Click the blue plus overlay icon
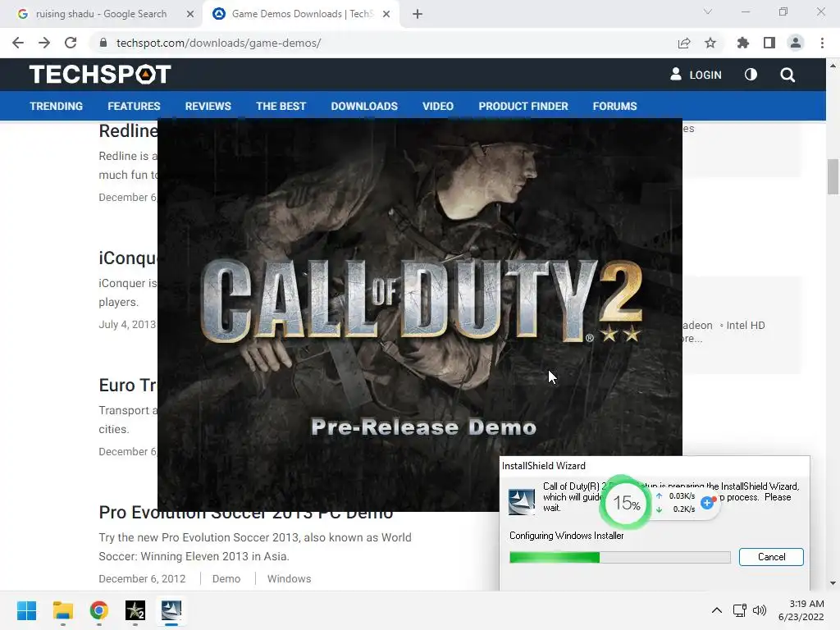840x630 pixels. pos(708,503)
